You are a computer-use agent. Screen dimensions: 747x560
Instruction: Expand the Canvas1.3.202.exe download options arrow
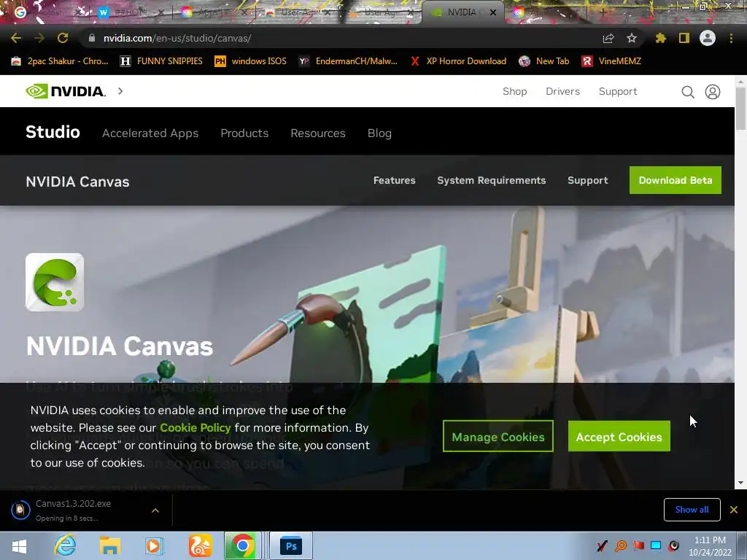coord(155,510)
